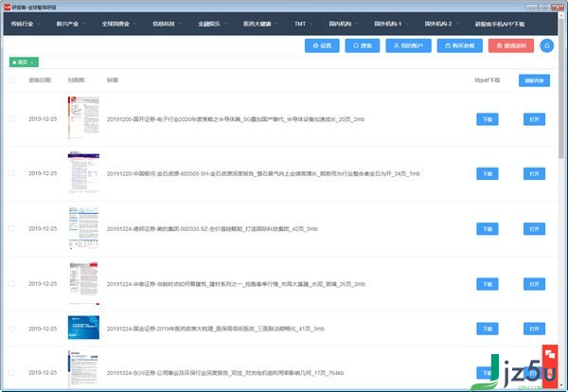
Task: Click the 国金证券 2019年医药政策 title
Action: (216, 329)
